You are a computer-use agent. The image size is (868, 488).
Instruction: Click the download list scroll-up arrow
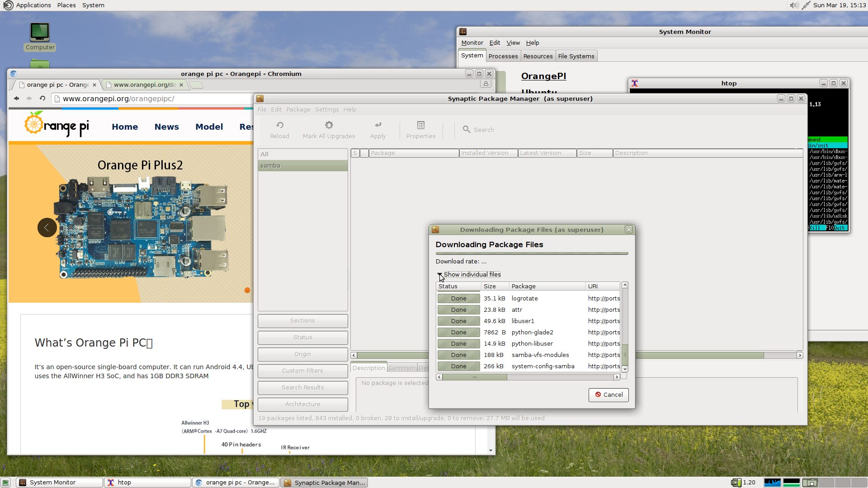(625, 285)
